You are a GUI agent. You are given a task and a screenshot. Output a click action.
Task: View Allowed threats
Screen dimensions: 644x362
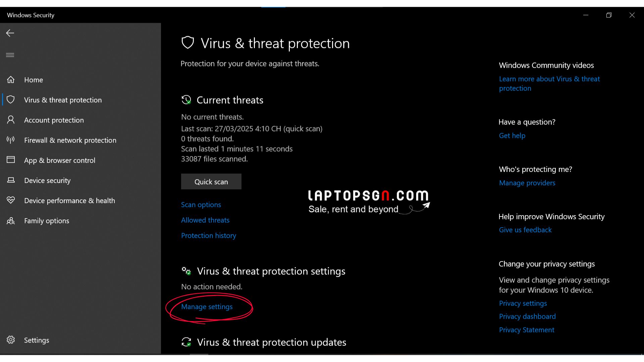point(205,220)
